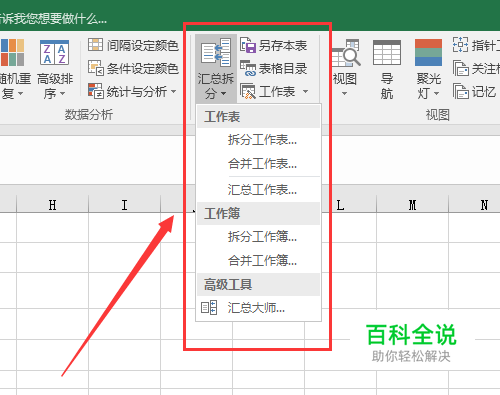Viewport: 500px width, 395px height.
Task: Click the 工作簿 menu section header
Action: 259,213
